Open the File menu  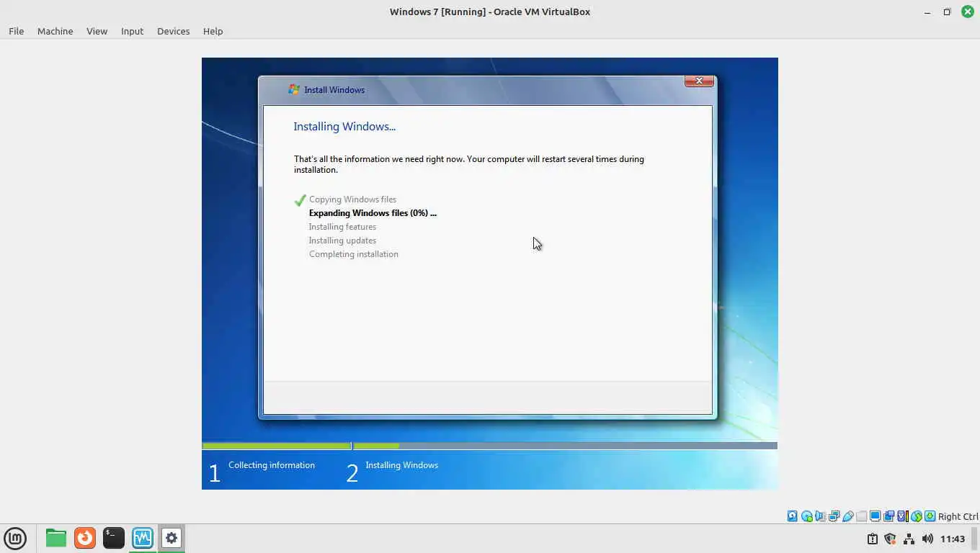(16, 31)
